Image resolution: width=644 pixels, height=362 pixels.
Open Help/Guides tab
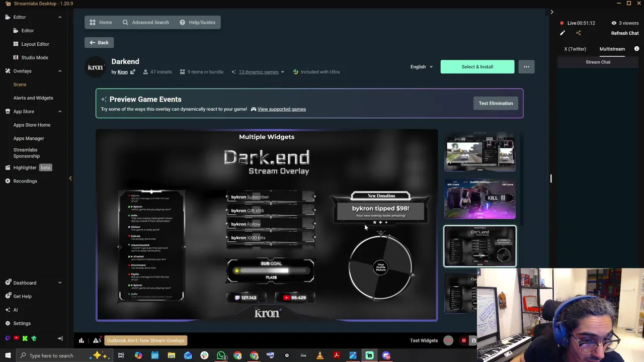coord(197,22)
